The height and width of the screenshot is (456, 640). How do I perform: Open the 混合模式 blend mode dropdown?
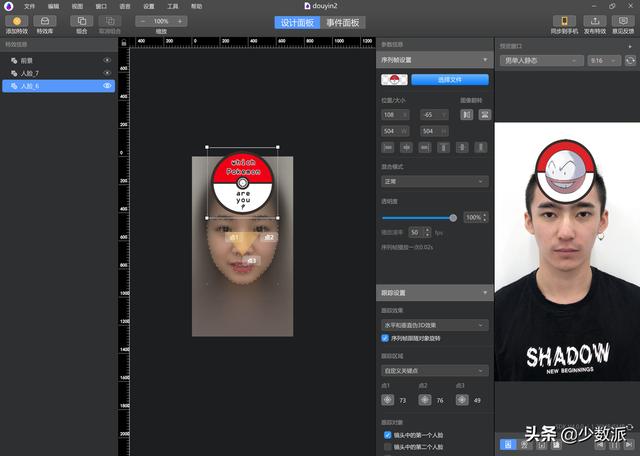(x=434, y=182)
